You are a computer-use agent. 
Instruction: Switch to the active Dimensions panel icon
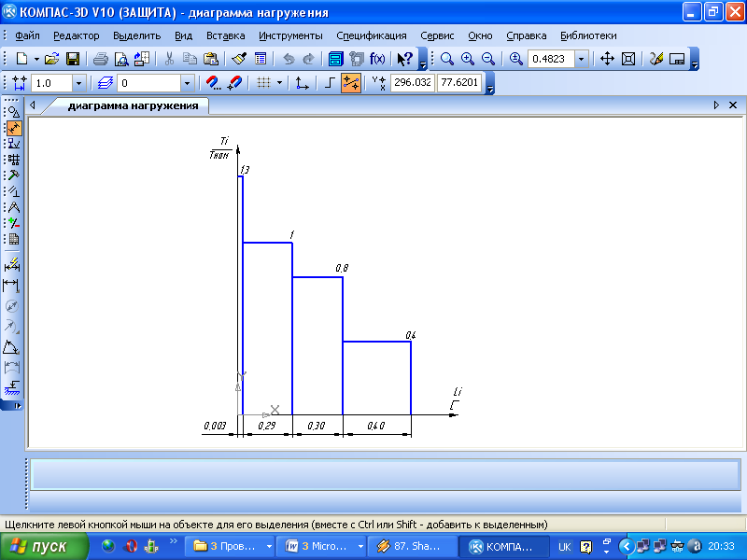point(14,128)
